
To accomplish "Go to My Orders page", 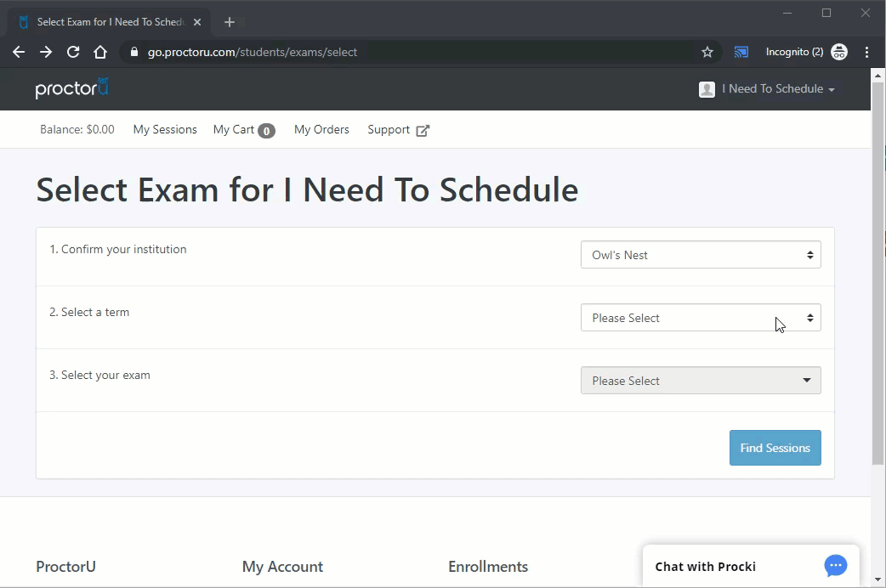I will point(321,130).
